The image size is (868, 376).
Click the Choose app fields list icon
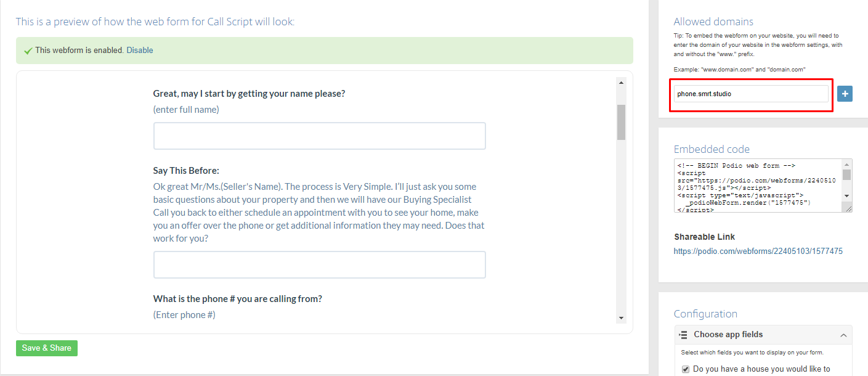683,335
